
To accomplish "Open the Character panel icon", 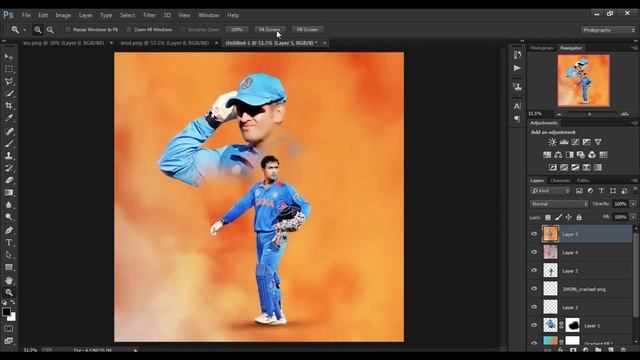I will click(x=517, y=106).
